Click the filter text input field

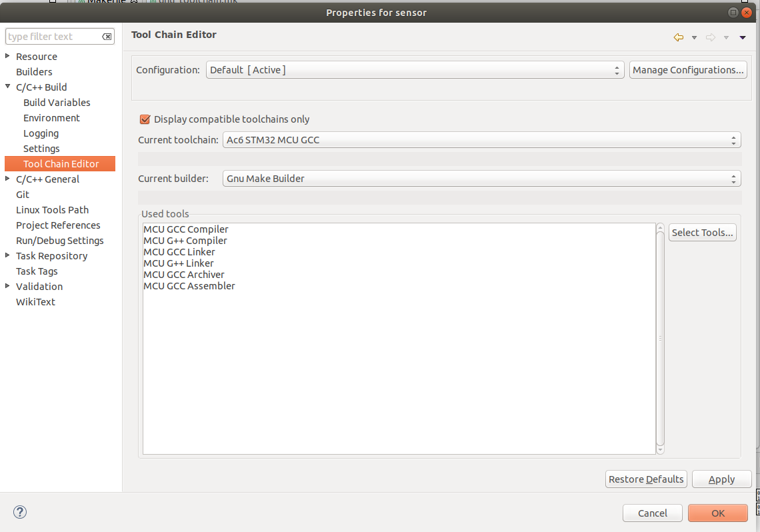pyautogui.click(x=52, y=37)
